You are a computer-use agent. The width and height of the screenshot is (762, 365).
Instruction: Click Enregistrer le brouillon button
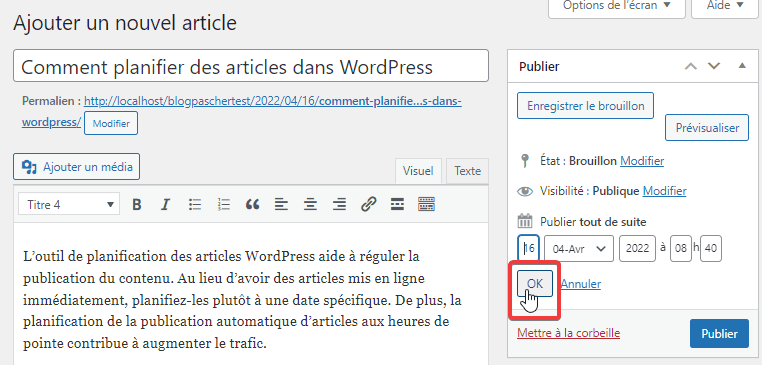(x=586, y=105)
